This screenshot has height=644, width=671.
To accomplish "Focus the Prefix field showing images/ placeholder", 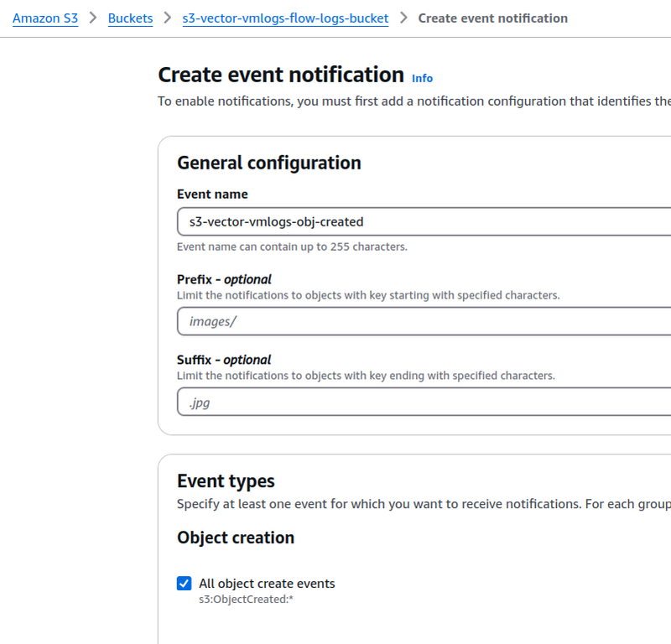I will click(424, 321).
